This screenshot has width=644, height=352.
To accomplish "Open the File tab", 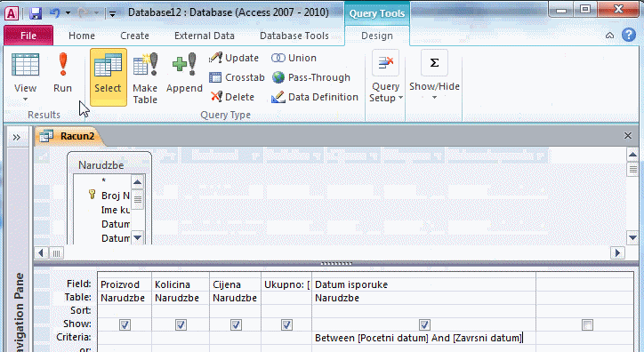I will [28, 36].
